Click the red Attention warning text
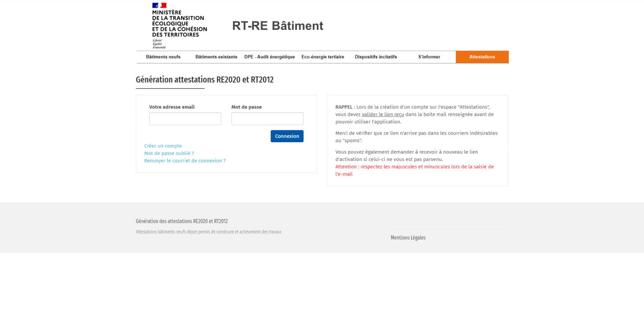 coord(414,170)
